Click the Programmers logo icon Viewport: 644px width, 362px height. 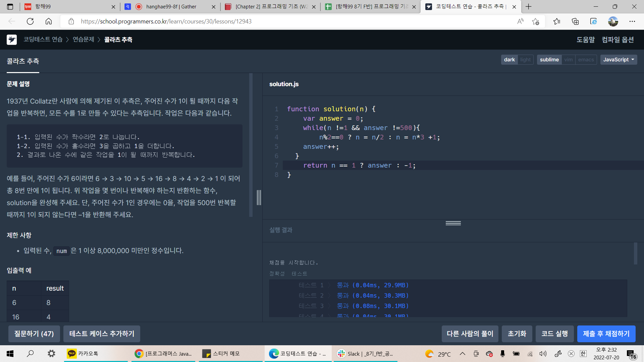[12, 40]
